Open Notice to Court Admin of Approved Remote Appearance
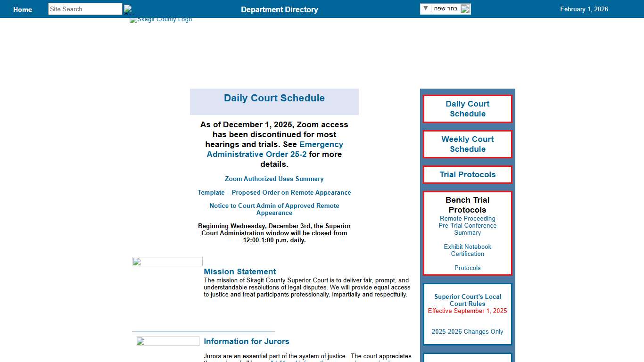This screenshot has height=362, width=644. pos(274,209)
